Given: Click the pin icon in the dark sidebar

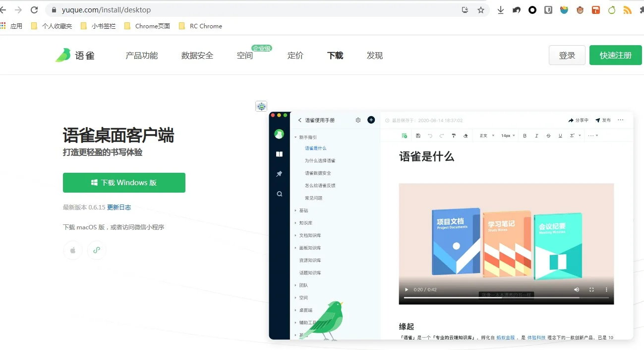Looking at the screenshot, I should click(x=280, y=174).
